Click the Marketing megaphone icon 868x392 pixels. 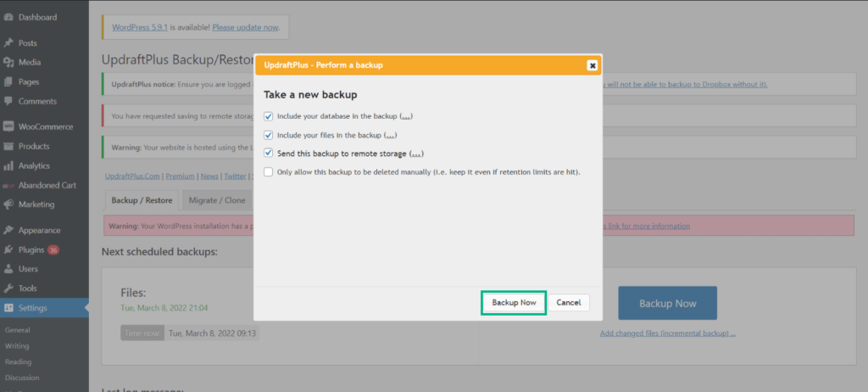[8, 204]
